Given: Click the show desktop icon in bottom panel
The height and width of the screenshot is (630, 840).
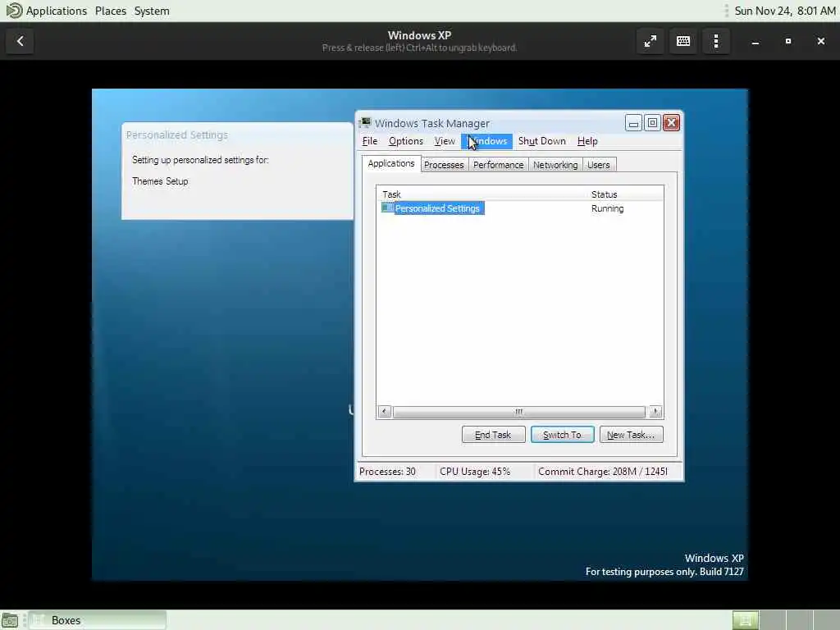Looking at the screenshot, I should (x=10, y=620).
